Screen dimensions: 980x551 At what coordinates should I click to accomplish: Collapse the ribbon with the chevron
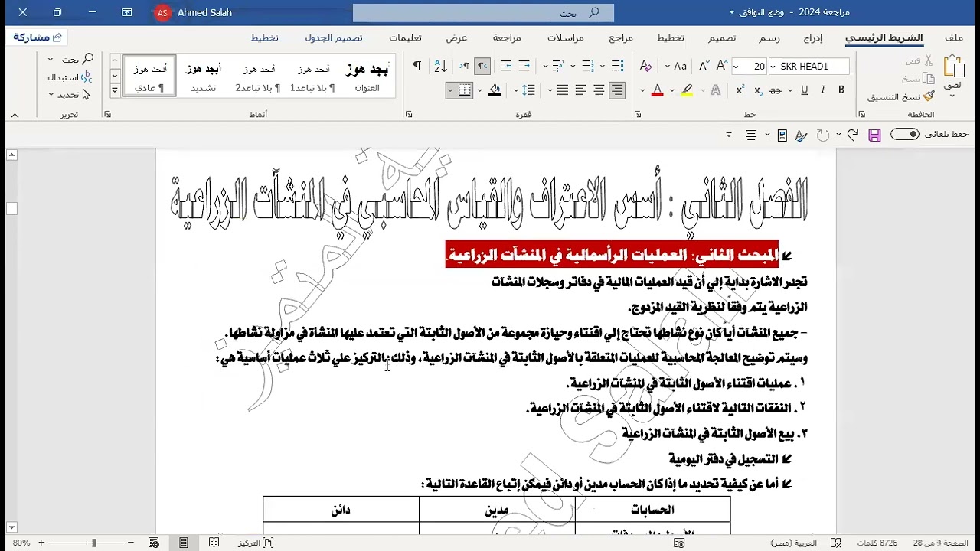(15, 115)
